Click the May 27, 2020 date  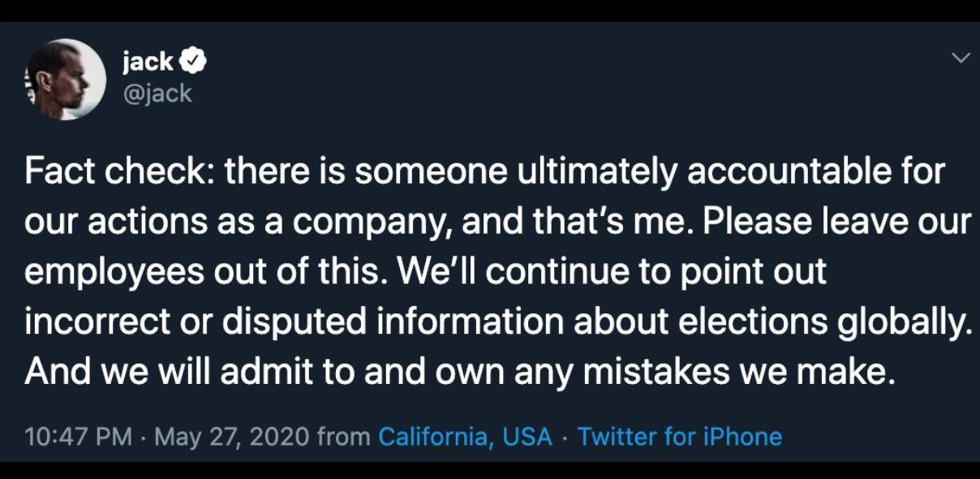(x=231, y=437)
